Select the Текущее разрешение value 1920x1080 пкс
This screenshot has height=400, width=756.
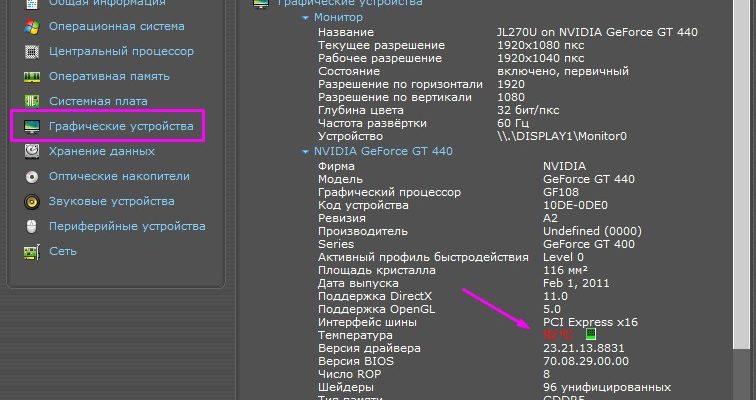[x=540, y=45]
